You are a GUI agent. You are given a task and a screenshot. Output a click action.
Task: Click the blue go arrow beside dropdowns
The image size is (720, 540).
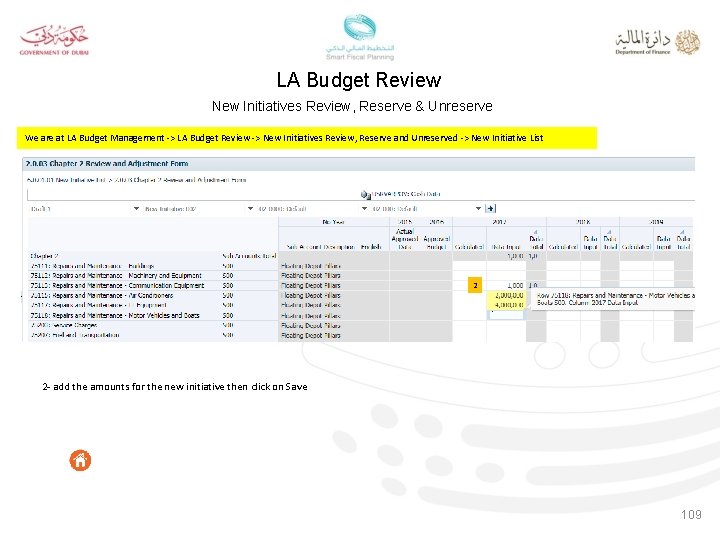pos(490,208)
